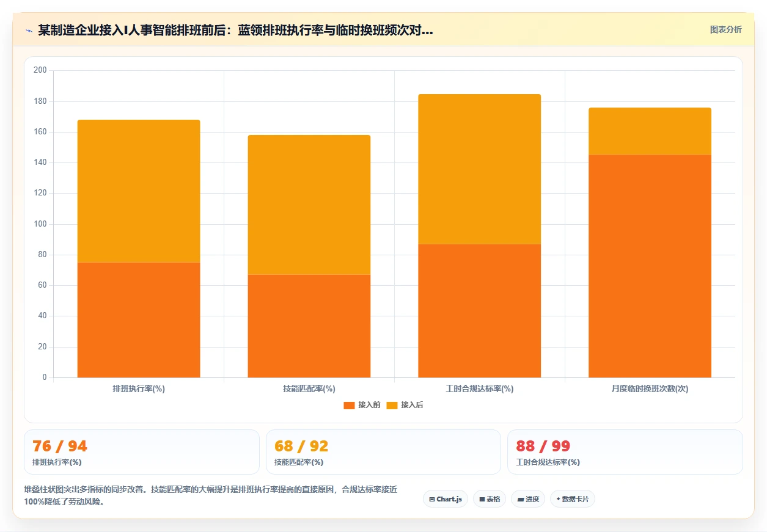Select the Chart.js tag pill

pos(446,499)
